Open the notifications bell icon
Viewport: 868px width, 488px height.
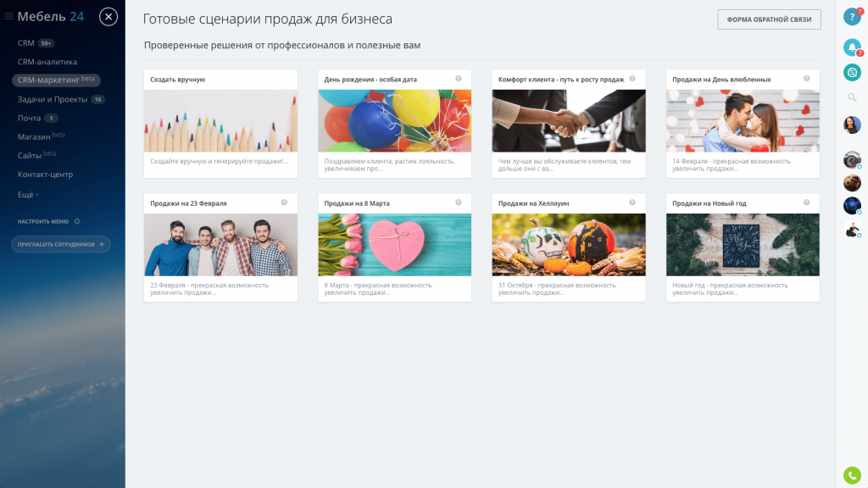852,47
